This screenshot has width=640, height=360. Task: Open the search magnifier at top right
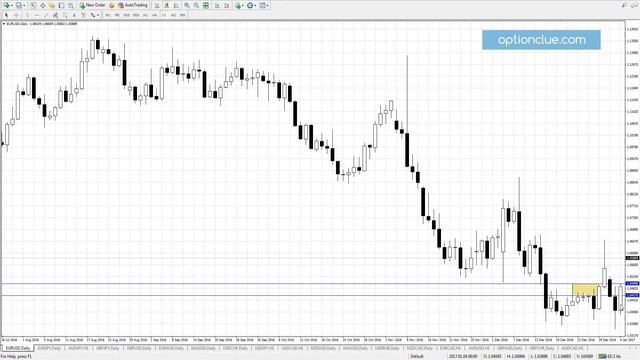click(x=624, y=5)
